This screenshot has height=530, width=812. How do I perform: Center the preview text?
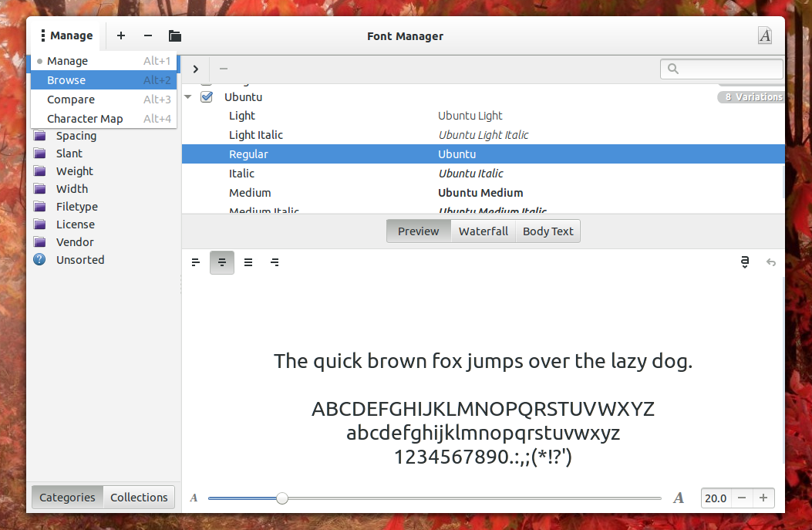pos(222,262)
